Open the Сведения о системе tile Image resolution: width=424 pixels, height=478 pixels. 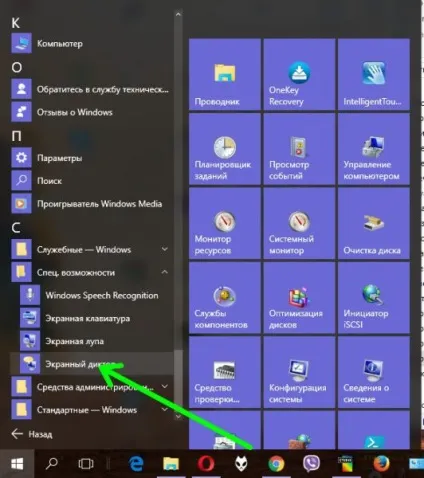click(x=374, y=372)
